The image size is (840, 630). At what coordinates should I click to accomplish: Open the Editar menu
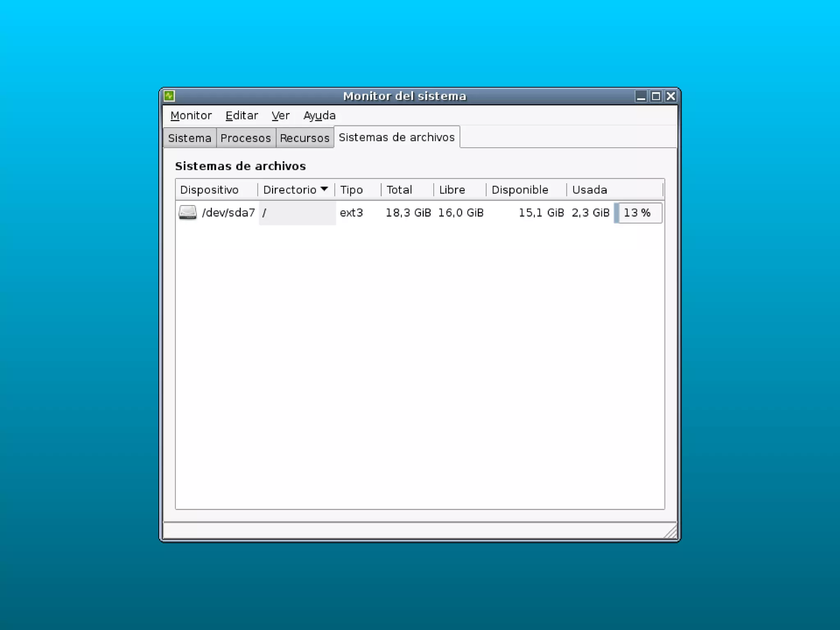pyautogui.click(x=242, y=116)
